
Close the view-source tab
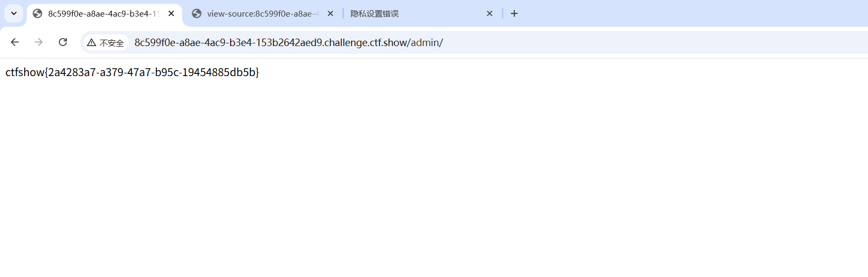[x=330, y=13]
